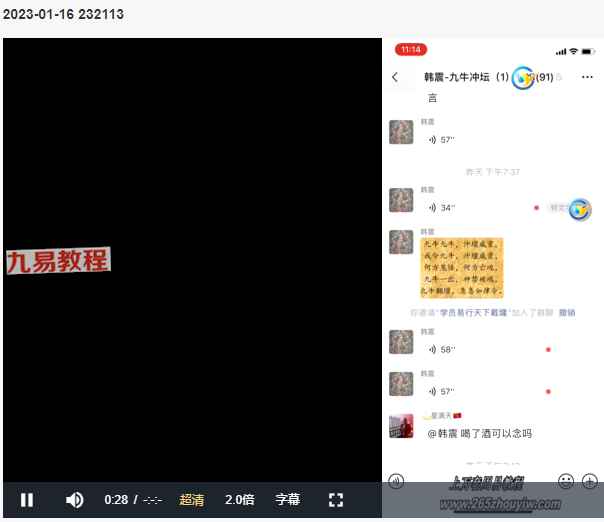604x522 pixels.
Task: Play the 58" voice message
Action: coord(441,349)
